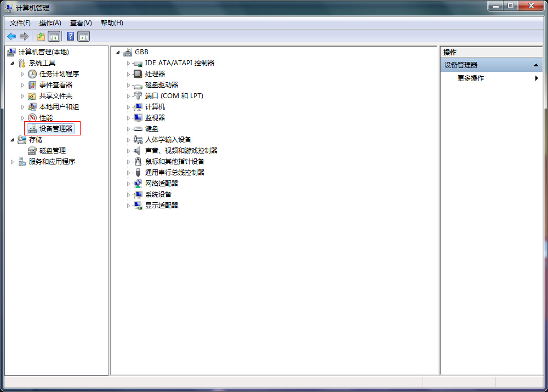This screenshot has height=392, width=548.
Task: Click the Show/Hide action pane toolbar icon
Action: (83, 36)
